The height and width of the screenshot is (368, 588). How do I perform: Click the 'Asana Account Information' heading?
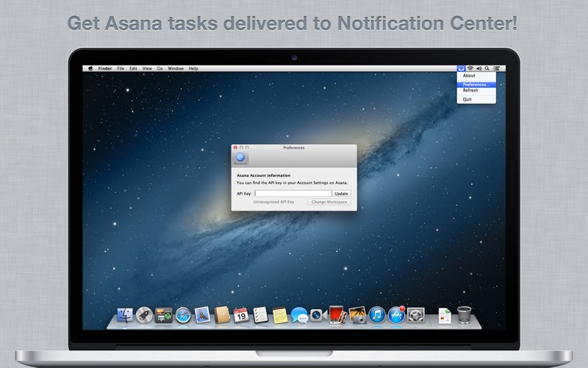(264, 175)
